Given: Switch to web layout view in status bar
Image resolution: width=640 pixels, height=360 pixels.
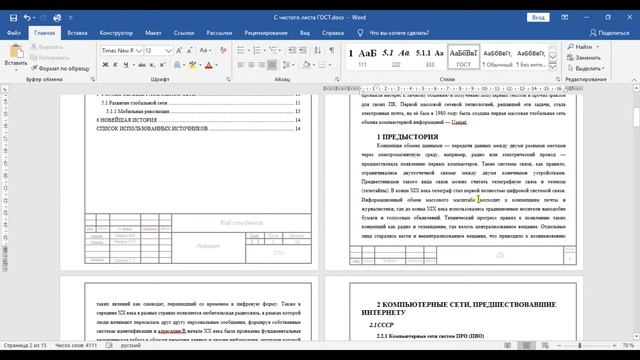Looking at the screenshot, I should click(x=545, y=345).
